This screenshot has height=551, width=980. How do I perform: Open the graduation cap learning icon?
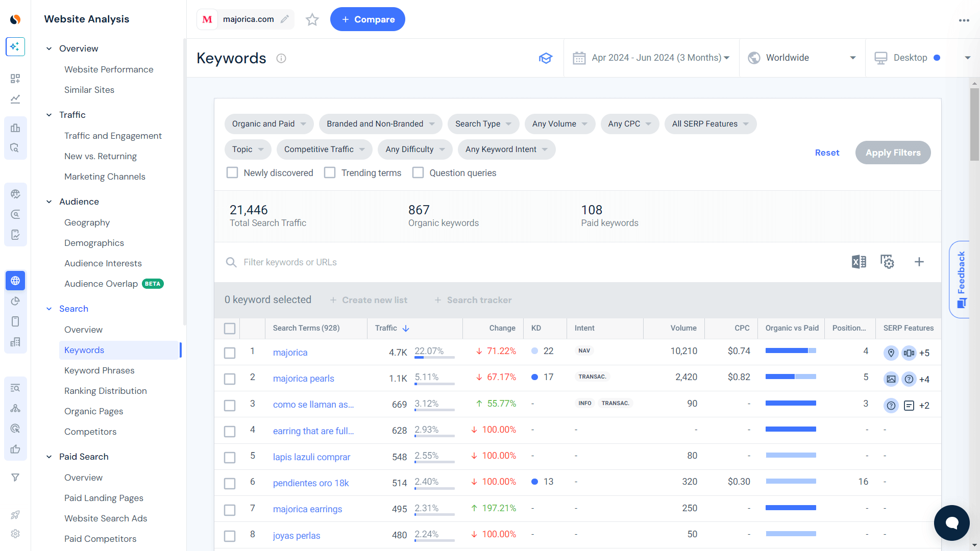(x=546, y=58)
